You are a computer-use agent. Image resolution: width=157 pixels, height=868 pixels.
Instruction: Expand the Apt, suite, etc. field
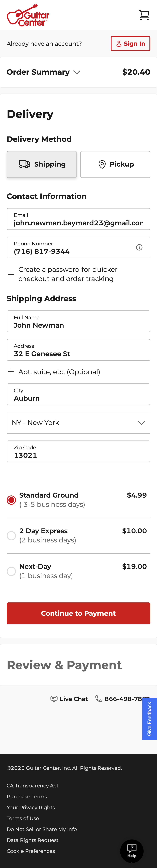10,372
